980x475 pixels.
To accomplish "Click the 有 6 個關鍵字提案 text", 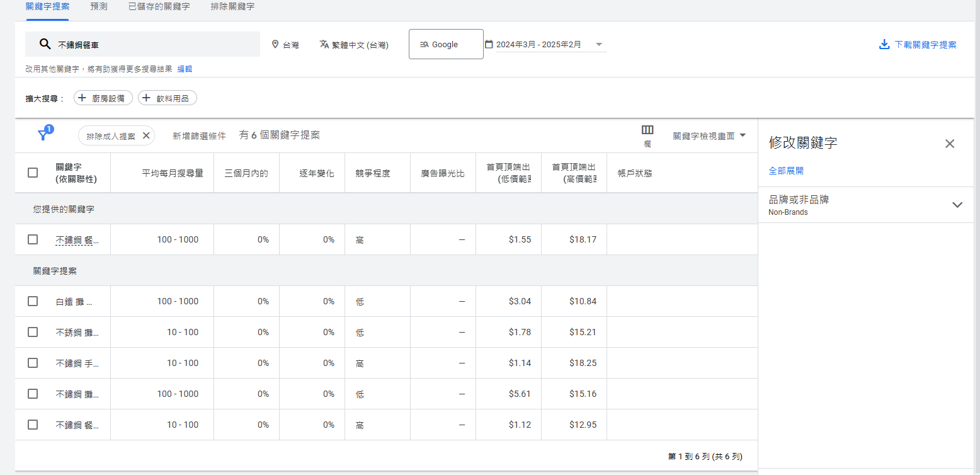I will click(280, 135).
